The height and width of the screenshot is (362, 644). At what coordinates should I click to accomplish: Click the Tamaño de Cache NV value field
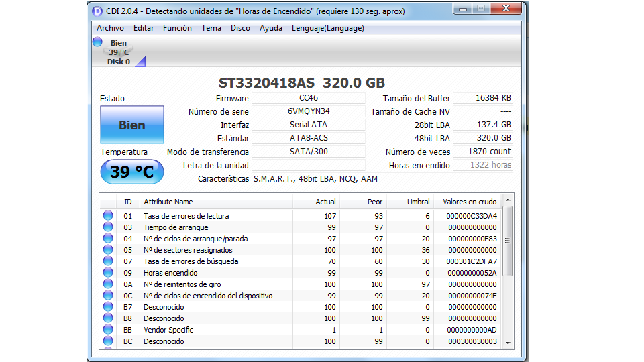coord(482,111)
